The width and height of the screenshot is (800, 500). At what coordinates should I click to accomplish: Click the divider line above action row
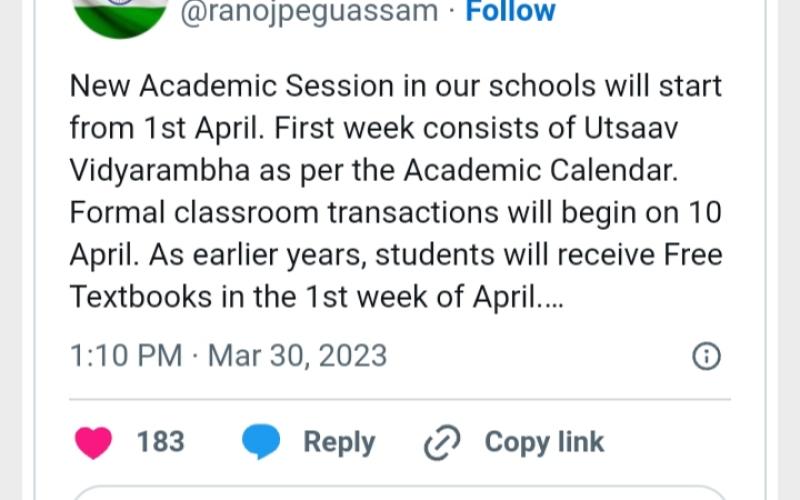point(400,399)
